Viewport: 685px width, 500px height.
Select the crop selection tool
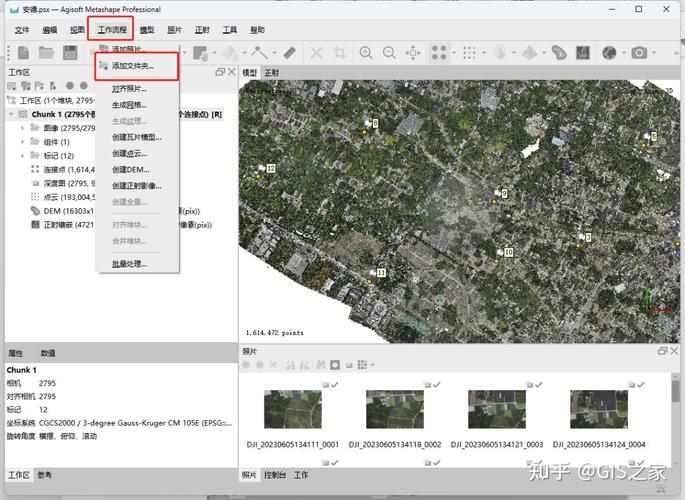tap(339, 53)
